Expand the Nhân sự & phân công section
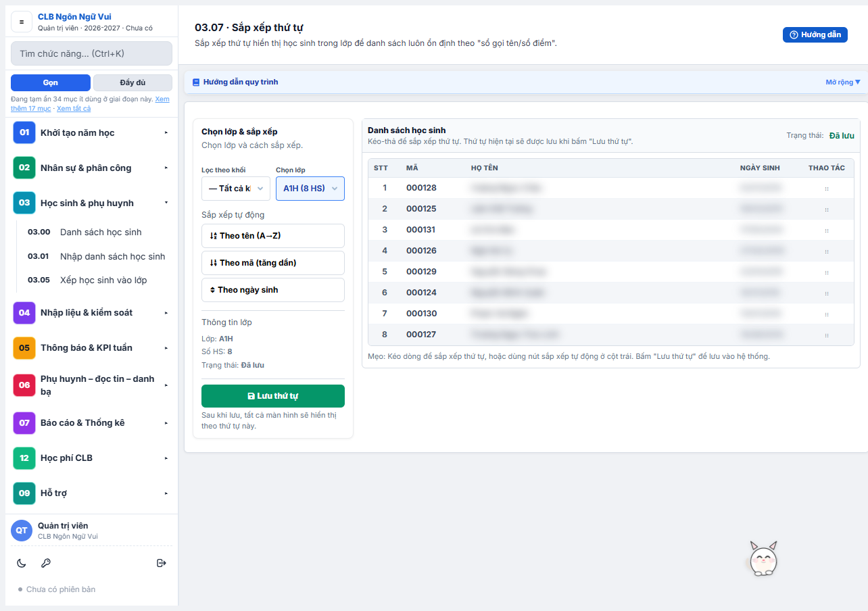 tap(91, 168)
